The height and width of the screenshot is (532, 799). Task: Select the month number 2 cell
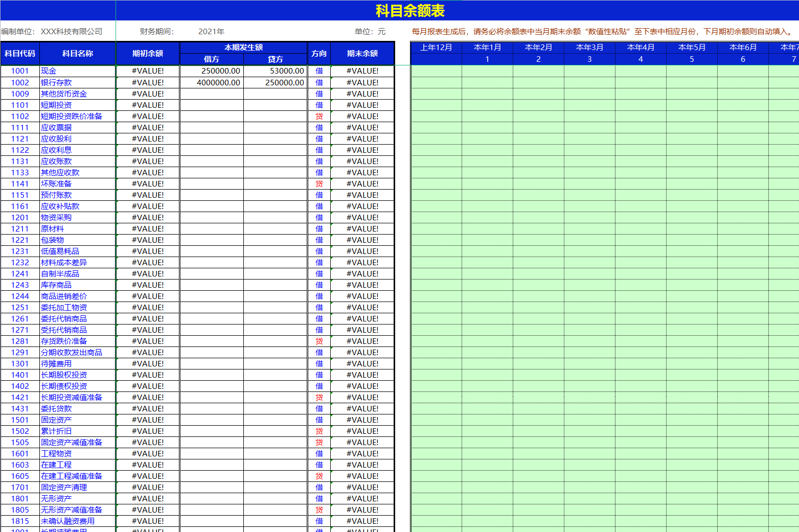[x=538, y=59]
